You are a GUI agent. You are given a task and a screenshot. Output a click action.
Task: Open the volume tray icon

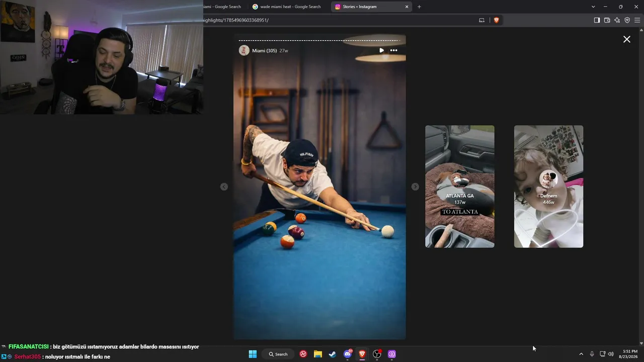coord(611,354)
